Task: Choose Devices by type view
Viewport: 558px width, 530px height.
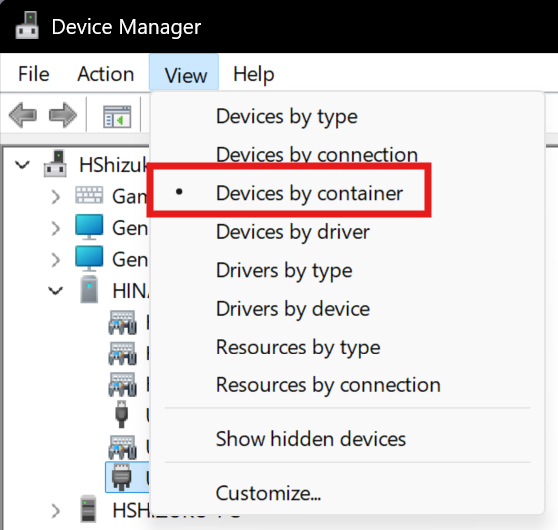Action: (347, 116)
